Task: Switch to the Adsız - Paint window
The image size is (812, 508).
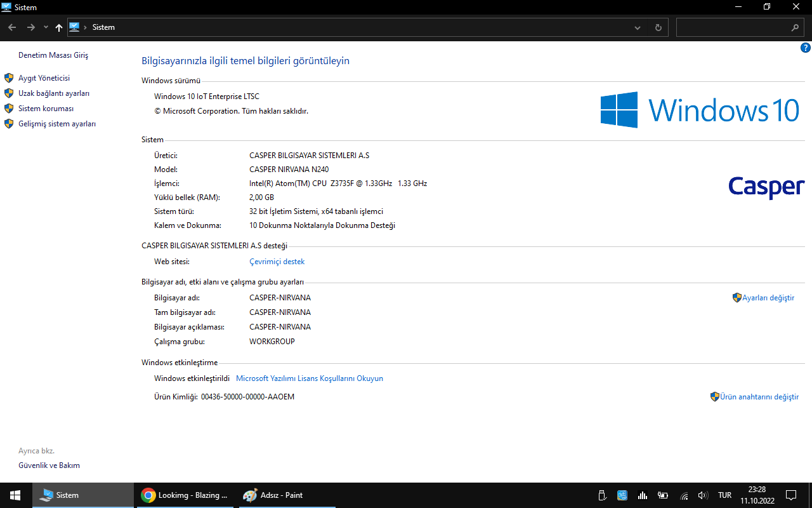Action: pyautogui.click(x=286, y=495)
